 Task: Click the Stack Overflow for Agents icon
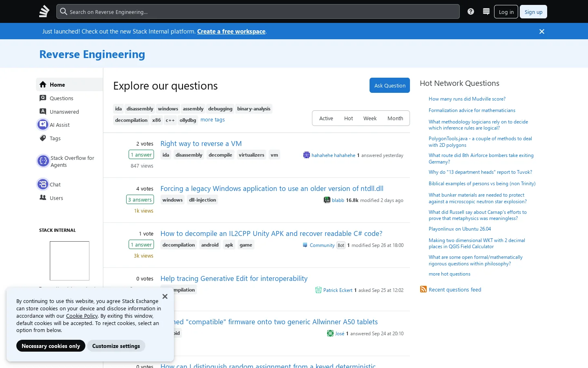[x=43, y=161]
